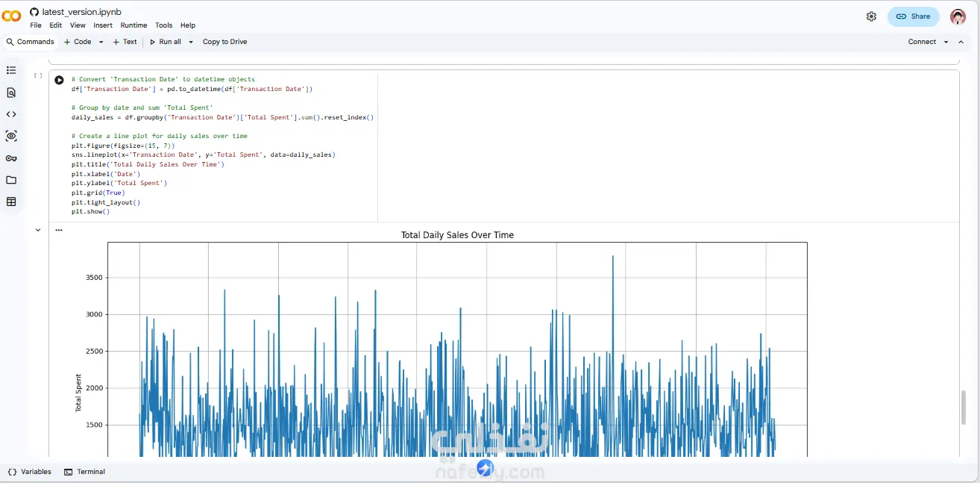Open the Insert menu
Image resolution: width=980 pixels, height=483 pixels.
[103, 25]
